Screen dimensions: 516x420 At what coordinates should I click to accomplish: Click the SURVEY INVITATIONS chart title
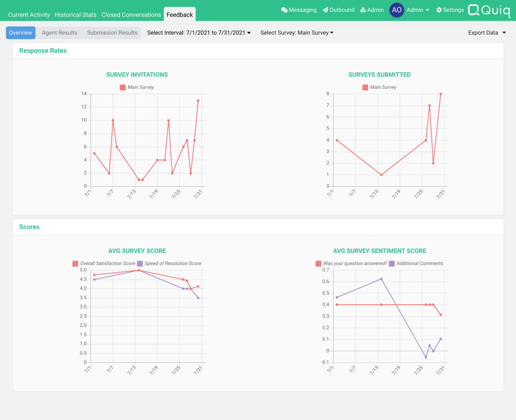pyautogui.click(x=137, y=75)
